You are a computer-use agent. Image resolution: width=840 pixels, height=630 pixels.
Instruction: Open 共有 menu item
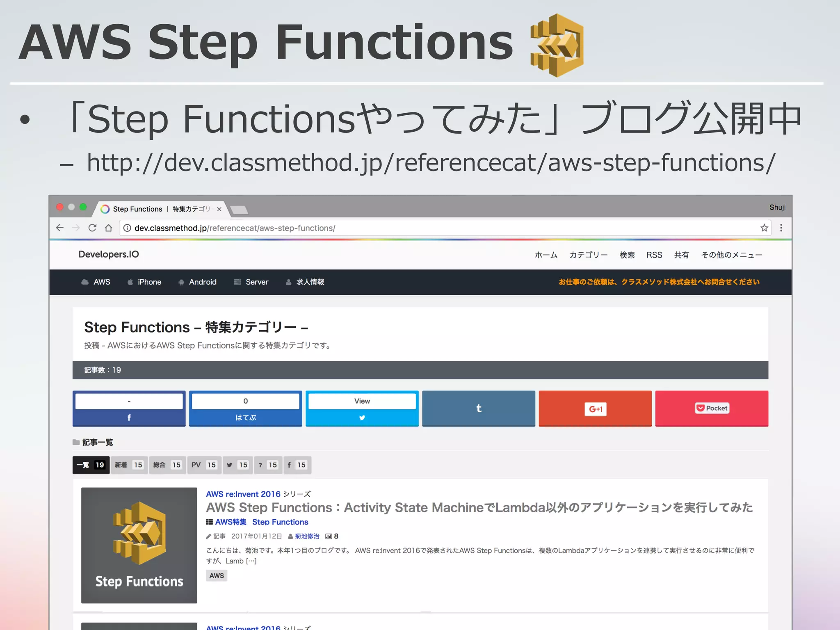[682, 255]
